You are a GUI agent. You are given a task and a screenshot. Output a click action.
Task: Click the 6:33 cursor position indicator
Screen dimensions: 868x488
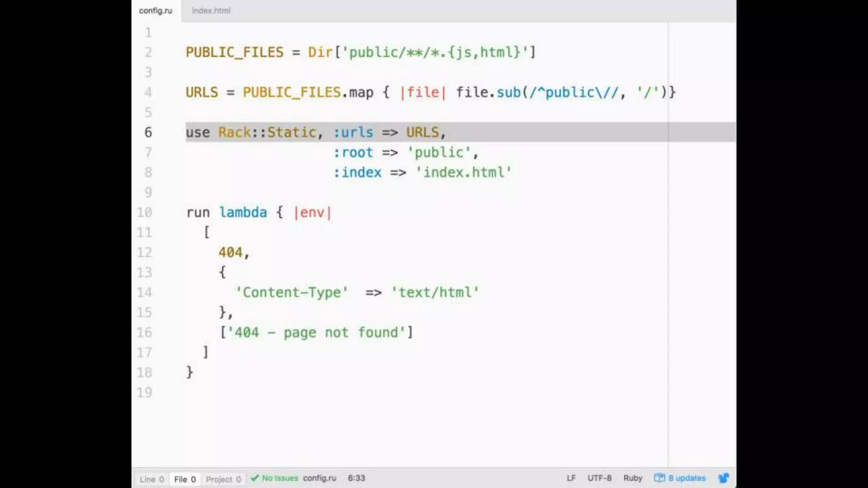[356, 478]
